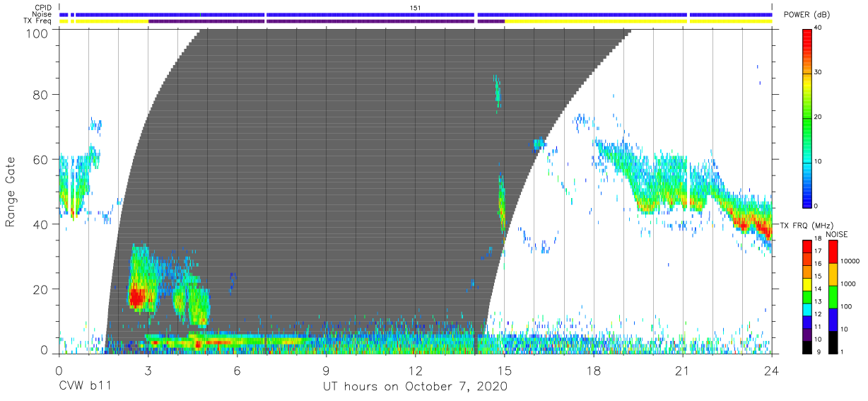Click the hour tick label 6
The width and height of the screenshot is (868, 401).
tap(237, 370)
